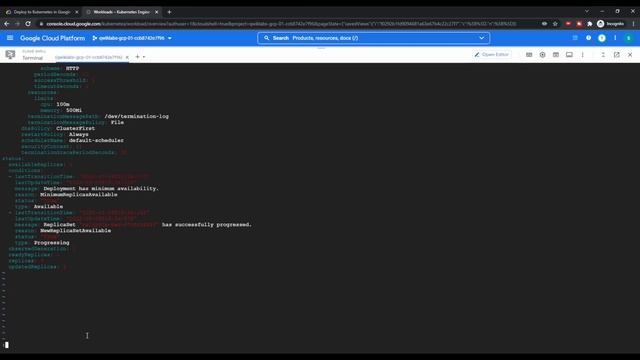Expand the search bar dropdown chevron
640x360 pixels.
[x=482, y=38]
